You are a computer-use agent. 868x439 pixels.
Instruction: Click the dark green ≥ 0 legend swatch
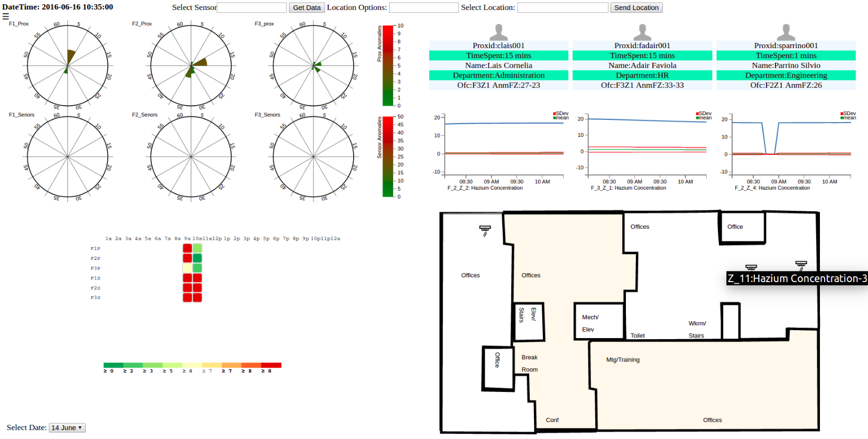(x=113, y=365)
